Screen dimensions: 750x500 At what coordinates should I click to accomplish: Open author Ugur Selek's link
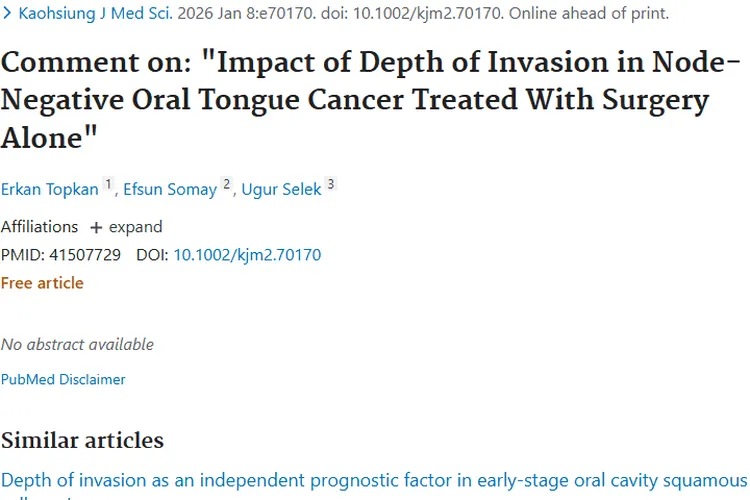[x=281, y=189]
